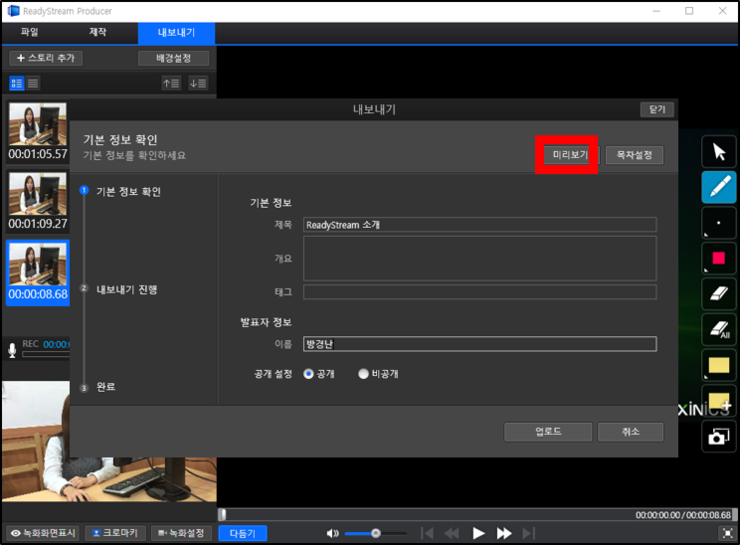
Task: Click the speaker volume icon
Action: [332, 533]
